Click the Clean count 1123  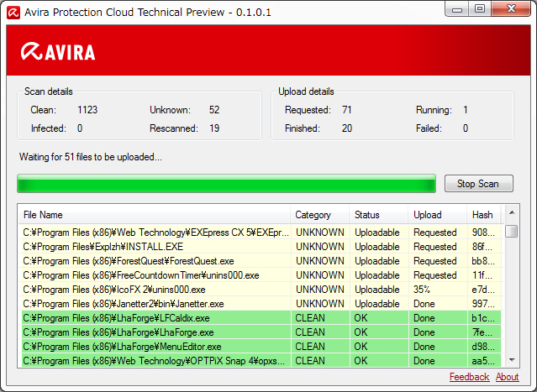[x=87, y=110]
